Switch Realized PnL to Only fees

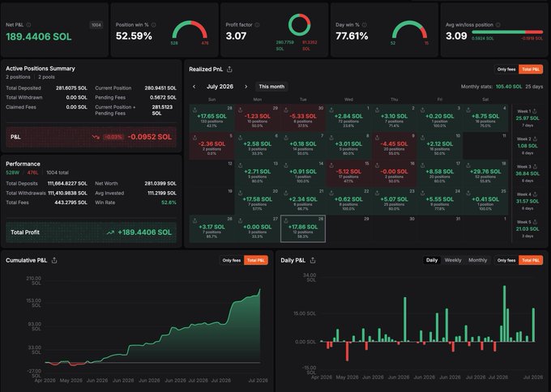[506, 69]
